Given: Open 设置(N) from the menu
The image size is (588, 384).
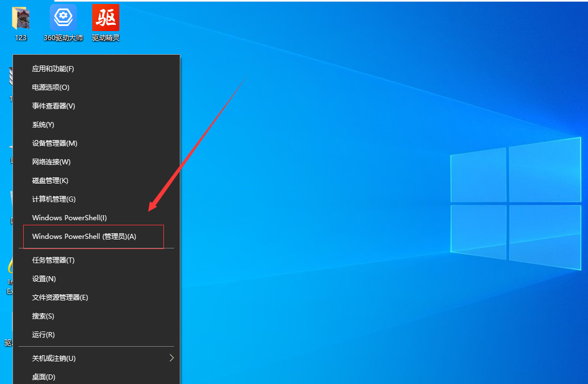Looking at the screenshot, I should [44, 279].
